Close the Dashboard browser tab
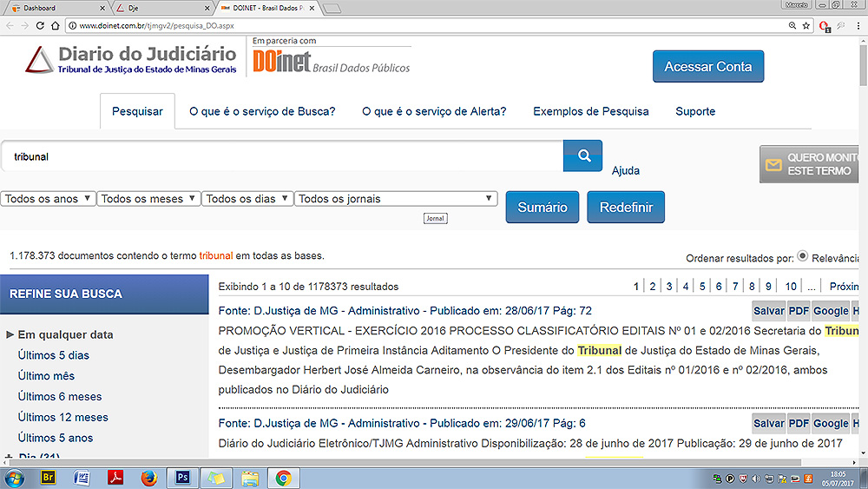The width and height of the screenshot is (868, 489). 102,9
